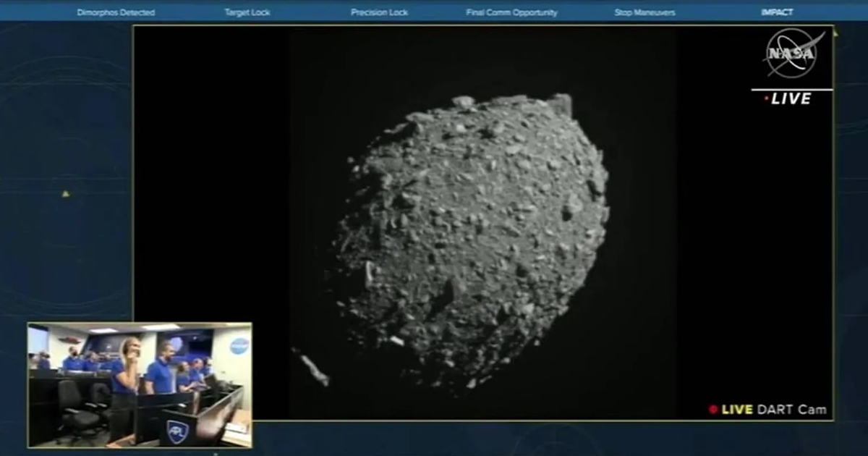This screenshot has width=868, height=456.
Task: Go to the Precision Lock milestone
Action: coord(379,12)
